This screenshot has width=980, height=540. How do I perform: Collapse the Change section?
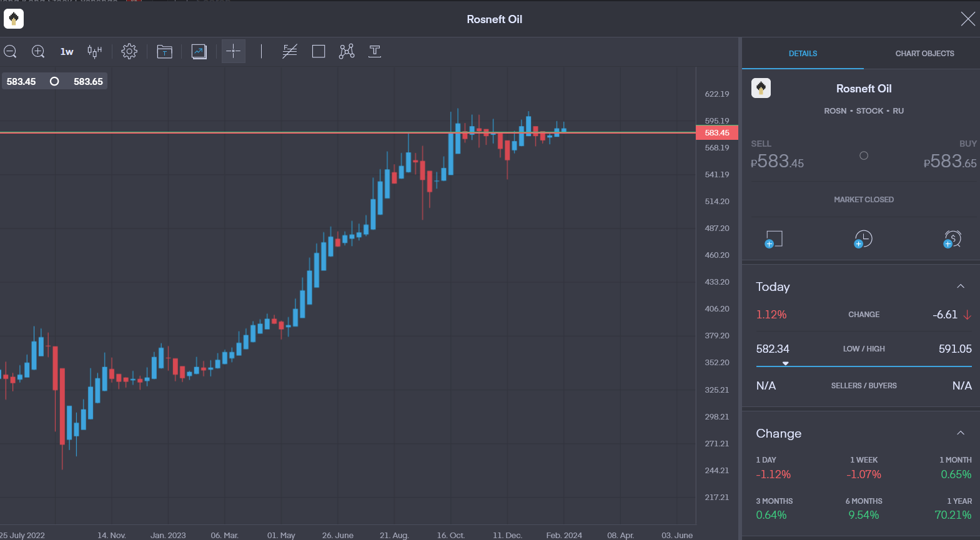pyautogui.click(x=961, y=433)
